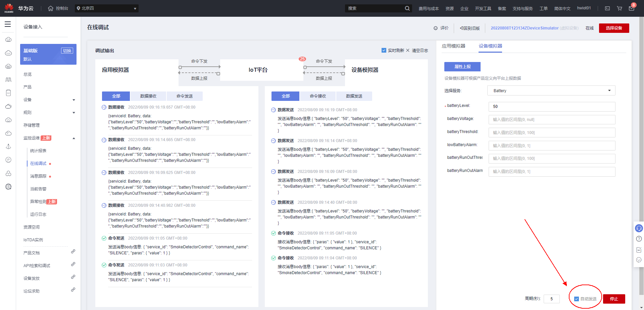
Task: Focus the batteryVoltage input field
Action: [552, 120]
